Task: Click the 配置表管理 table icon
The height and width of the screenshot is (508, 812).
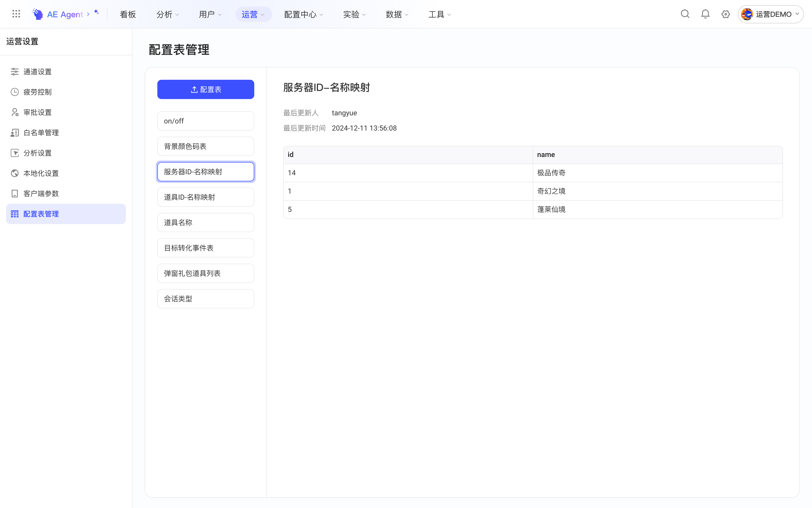Action: pyautogui.click(x=15, y=214)
